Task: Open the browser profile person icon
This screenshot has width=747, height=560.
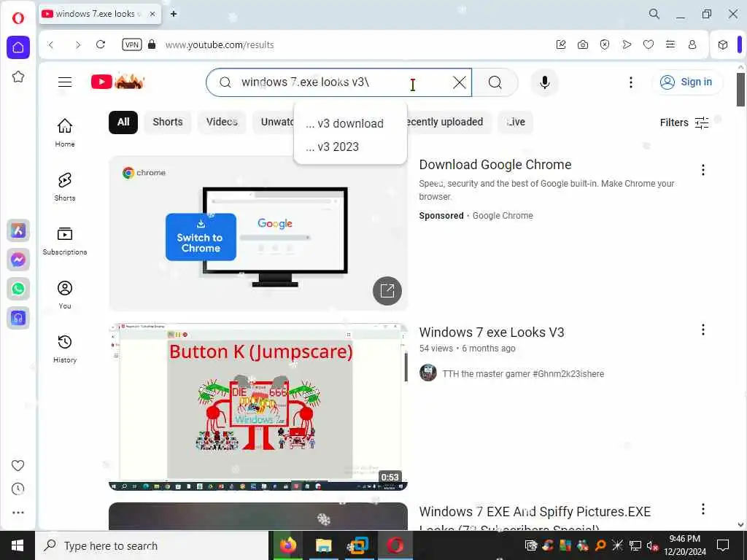Action: (x=692, y=44)
